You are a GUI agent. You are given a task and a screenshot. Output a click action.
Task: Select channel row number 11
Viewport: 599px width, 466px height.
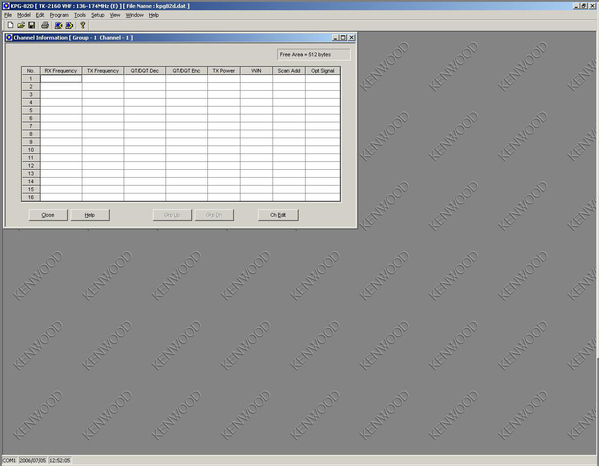(x=31, y=158)
